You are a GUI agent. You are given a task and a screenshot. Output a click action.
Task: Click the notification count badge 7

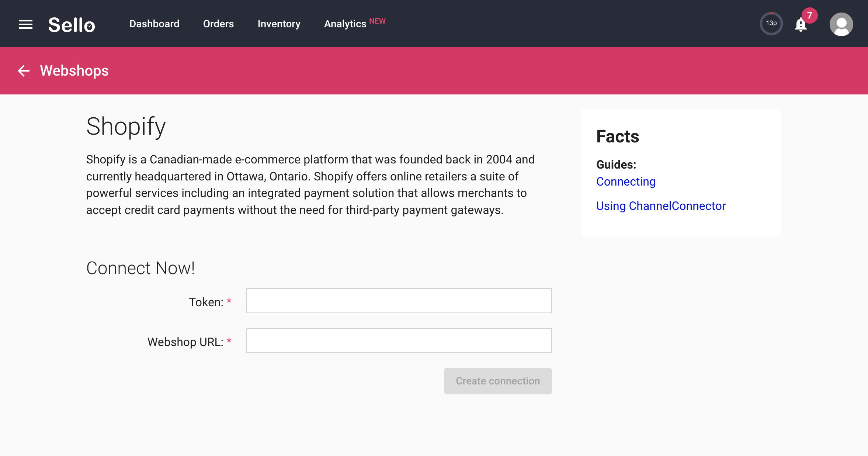[809, 15]
